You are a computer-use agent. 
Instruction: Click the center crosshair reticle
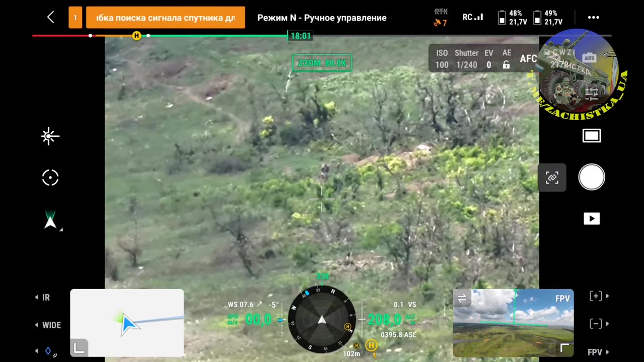pos(321,199)
